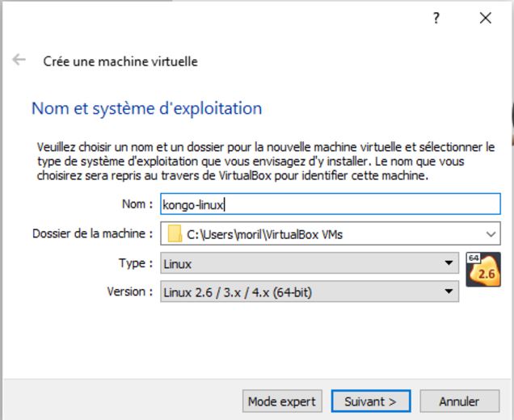Image resolution: width=514 pixels, height=420 pixels.
Task: Click the Linux 2.6 64-bit OS badge
Action: coord(483,270)
